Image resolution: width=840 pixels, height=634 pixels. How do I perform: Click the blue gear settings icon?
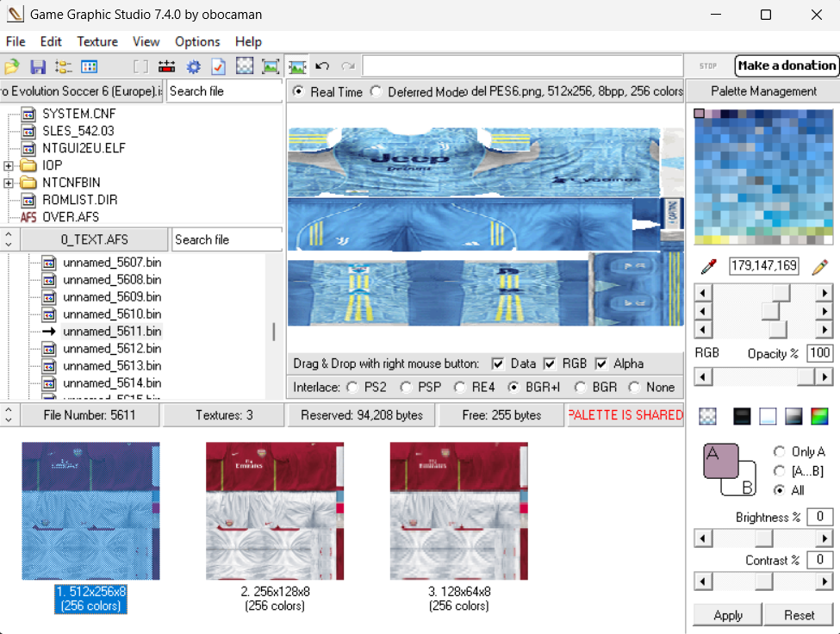point(193,66)
